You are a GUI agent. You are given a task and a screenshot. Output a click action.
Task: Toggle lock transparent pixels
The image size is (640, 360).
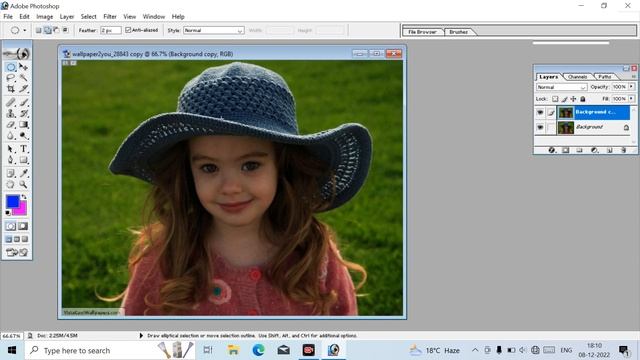(555, 99)
